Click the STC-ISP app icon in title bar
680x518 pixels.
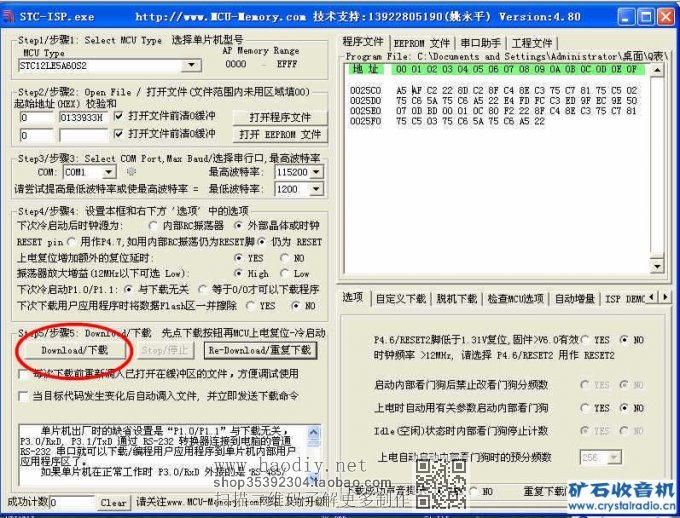tap(10, 16)
